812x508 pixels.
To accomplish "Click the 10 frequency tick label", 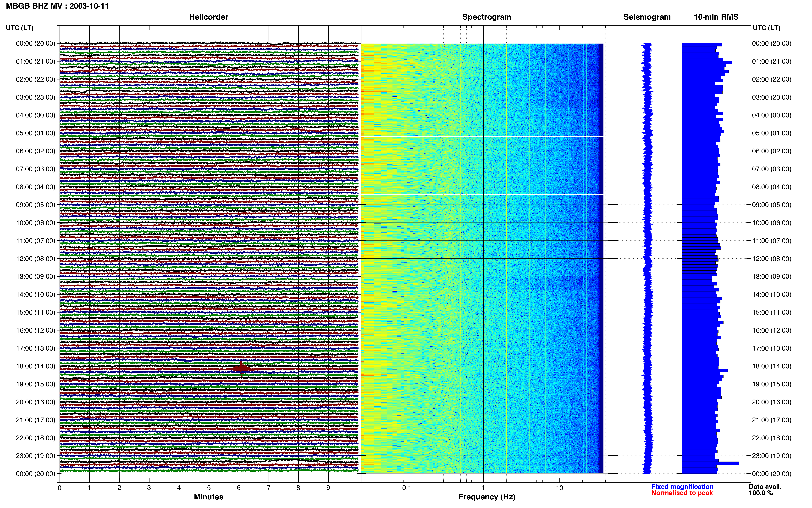I will click(x=559, y=488).
